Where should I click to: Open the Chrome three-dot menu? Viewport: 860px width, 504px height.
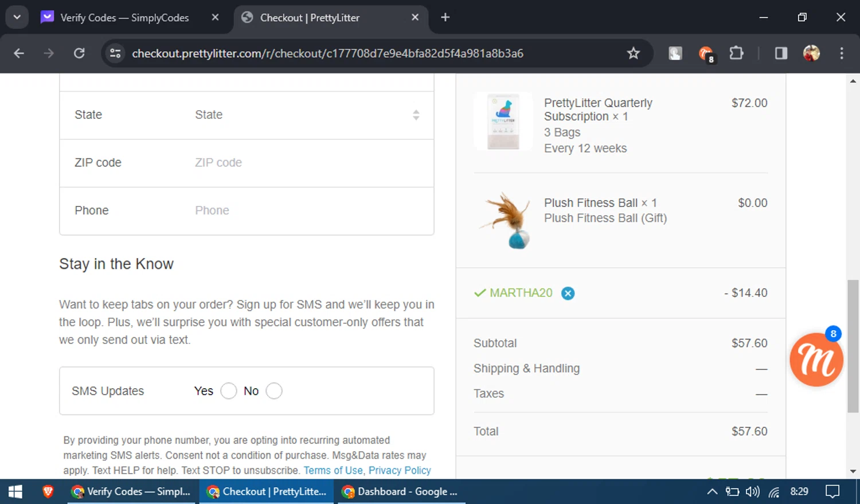coord(842,53)
